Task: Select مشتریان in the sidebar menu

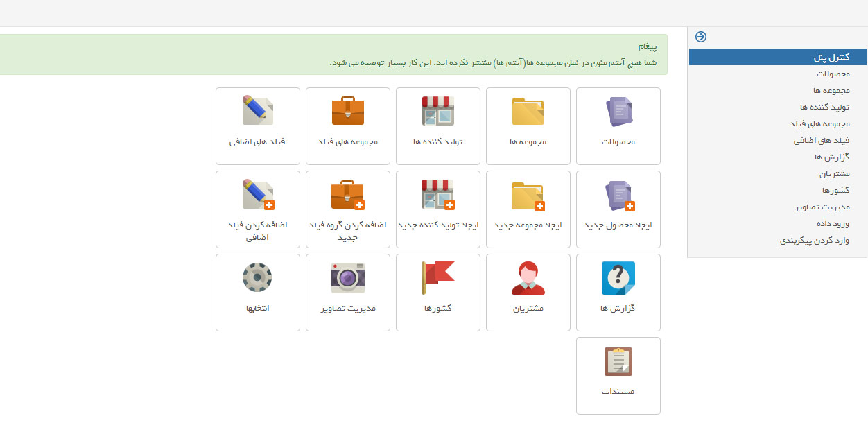Action: [x=833, y=174]
